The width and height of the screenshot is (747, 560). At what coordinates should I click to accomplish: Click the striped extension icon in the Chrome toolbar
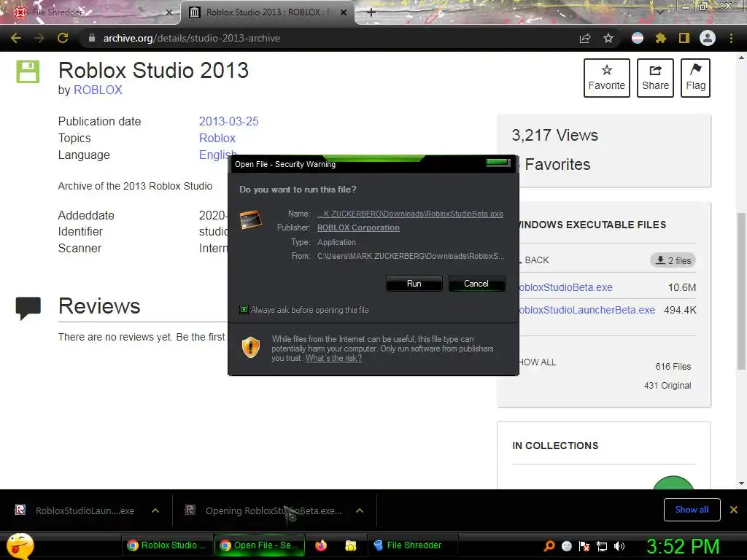(x=638, y=38)
